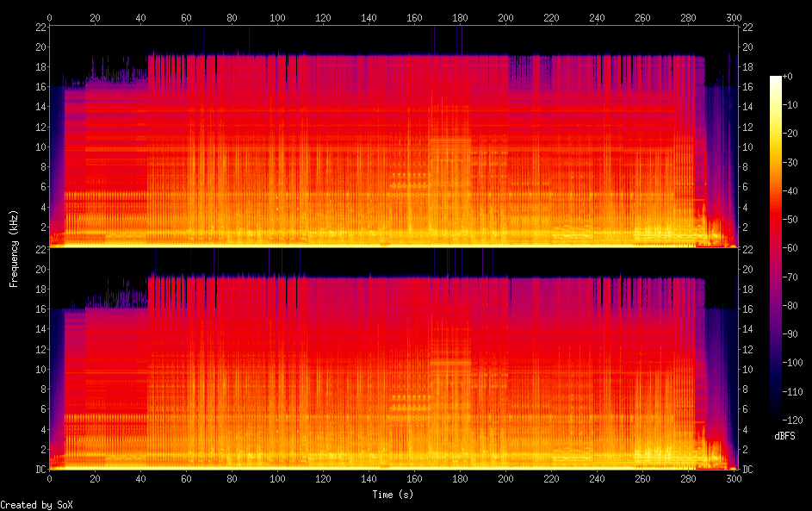812x511 pixels.
Task: Select the 100 second tick on bottom time axis
Action: pyautogui.click(x=277, y=479)
